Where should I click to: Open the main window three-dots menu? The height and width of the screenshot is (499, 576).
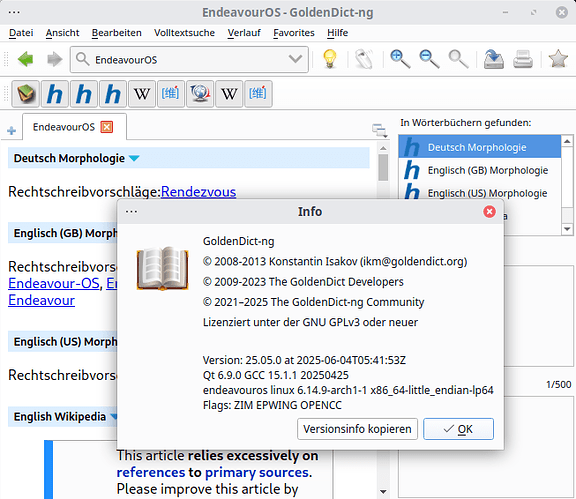(14, 12)
